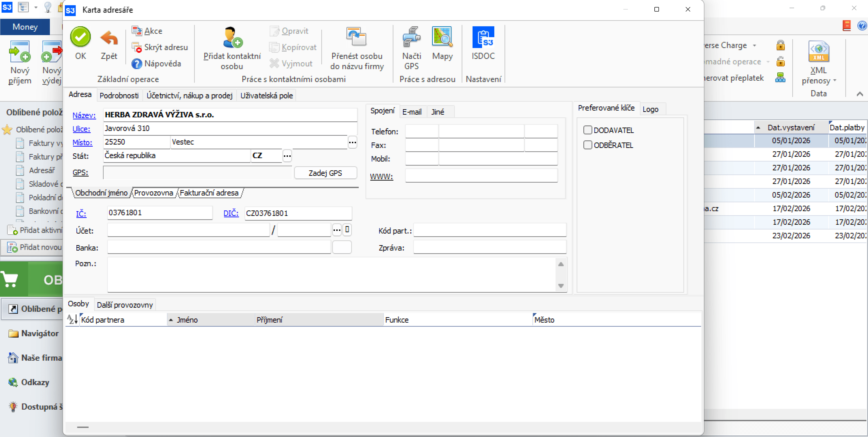Screen dimensions: 868x437
Task: Collapse the ribbon with the chevron
Action: 860,94
